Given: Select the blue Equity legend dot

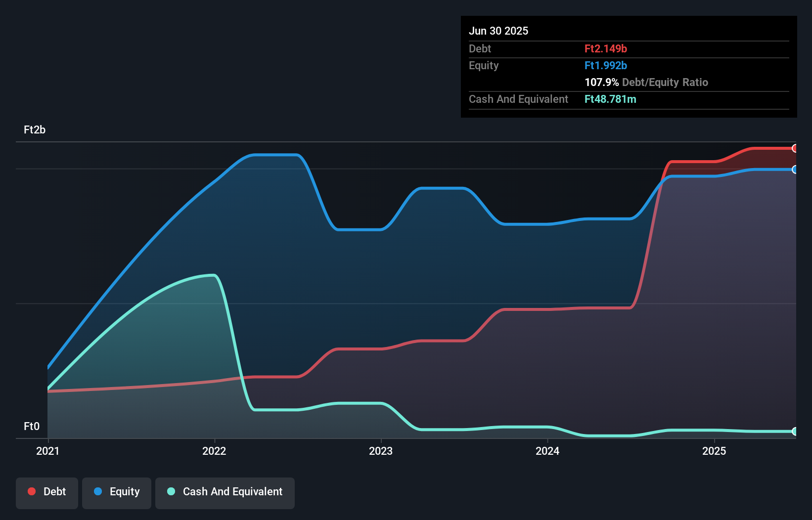Looking at the screenshot, I should 97,491.
